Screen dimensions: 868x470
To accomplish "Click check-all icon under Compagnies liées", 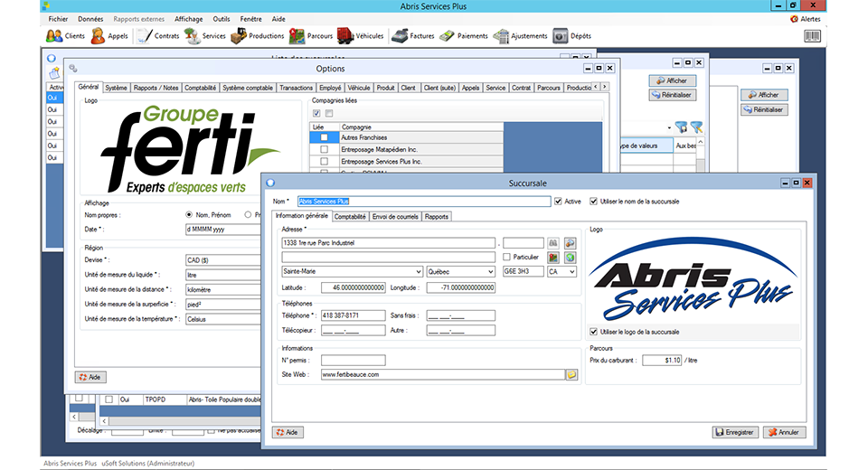I will (316, 114).
